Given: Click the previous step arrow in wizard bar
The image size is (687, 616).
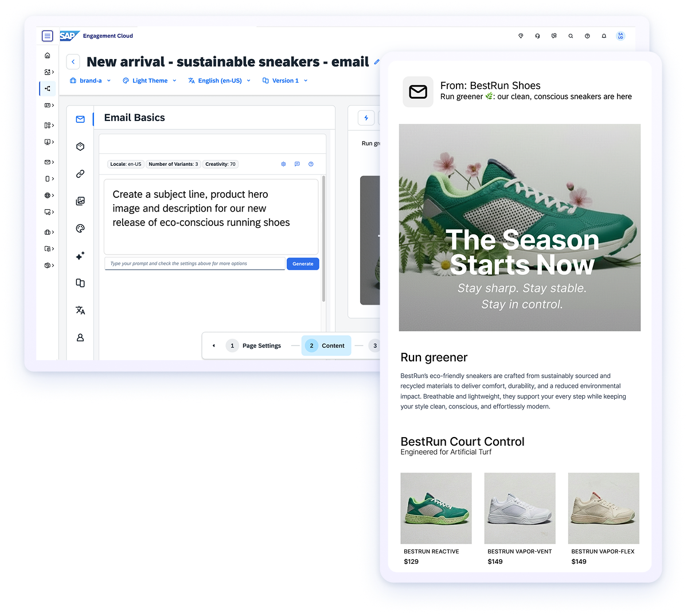Looking at the screenshot, I should point(214,346).
